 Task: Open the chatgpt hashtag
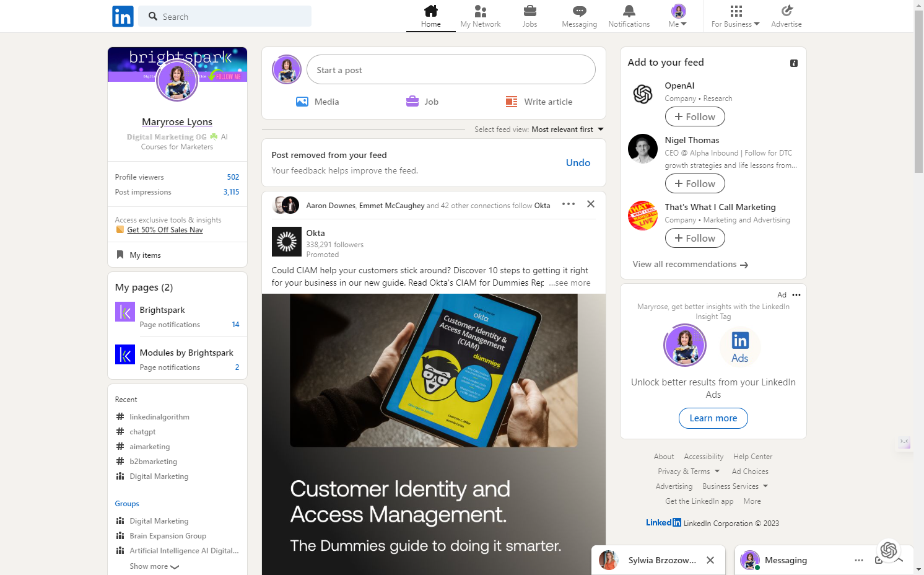tap(142, 432)
